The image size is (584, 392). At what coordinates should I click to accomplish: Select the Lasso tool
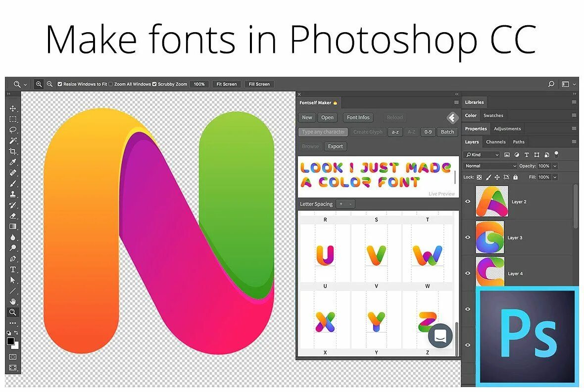[13, 130]
